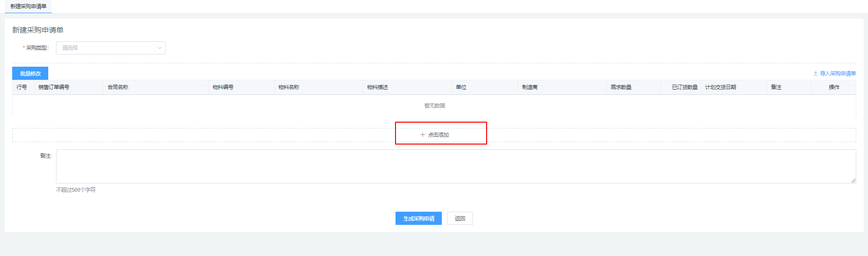Image resolution: width=868 pixels, height=256 pixels.
Task: Click the 导入采购申请单 link
Action: pyautogui.click(x=837, y=73)
